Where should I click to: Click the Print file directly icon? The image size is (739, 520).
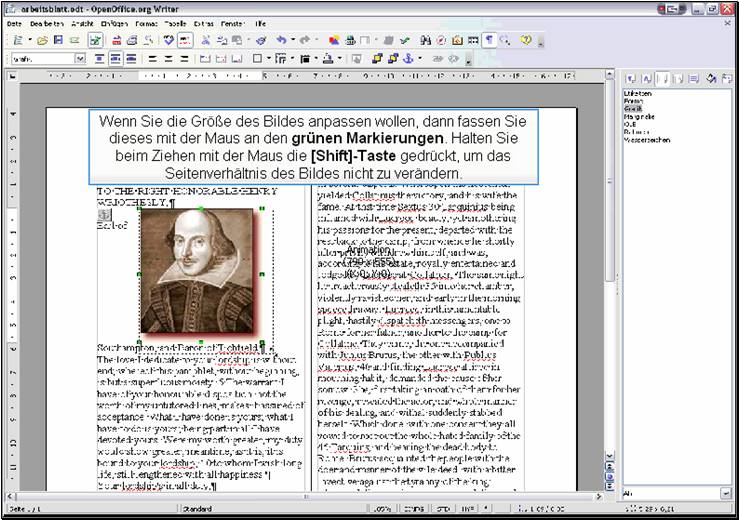click(x=132, y=40)
